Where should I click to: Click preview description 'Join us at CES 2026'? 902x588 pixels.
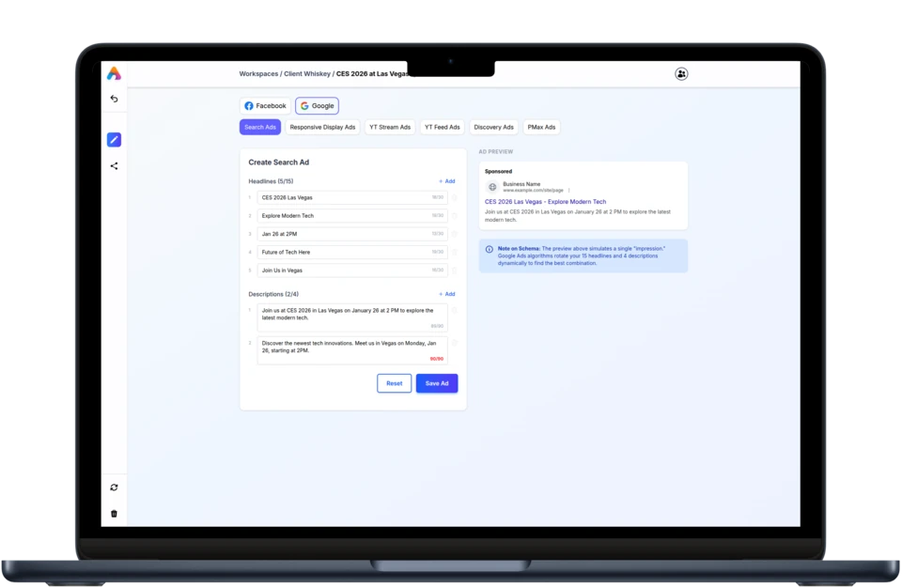[578, 216]
